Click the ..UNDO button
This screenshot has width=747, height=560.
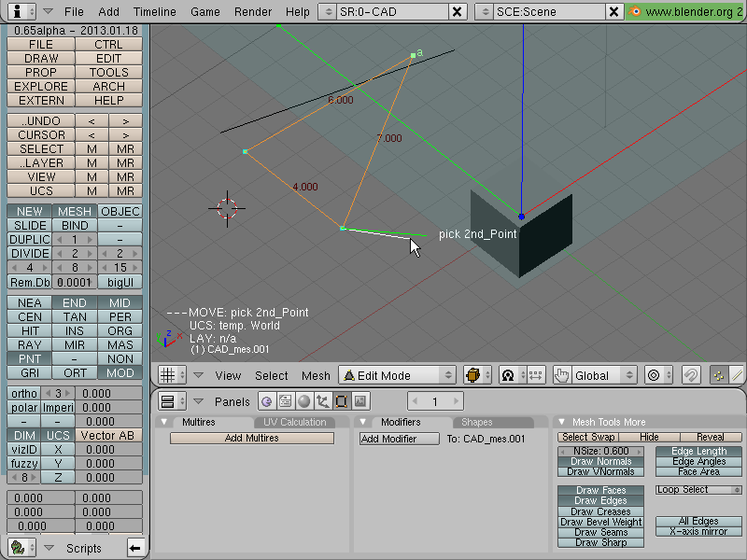41,121
